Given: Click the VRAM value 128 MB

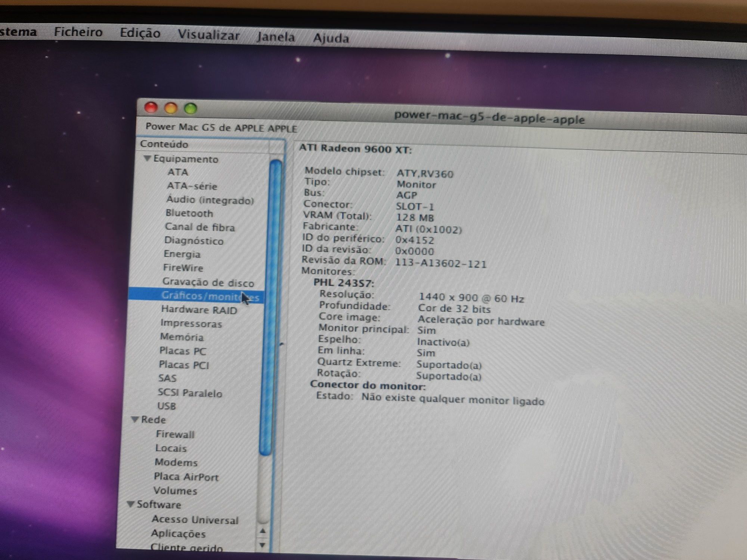Looking at the screenshot, I should [x=415, y=217].
